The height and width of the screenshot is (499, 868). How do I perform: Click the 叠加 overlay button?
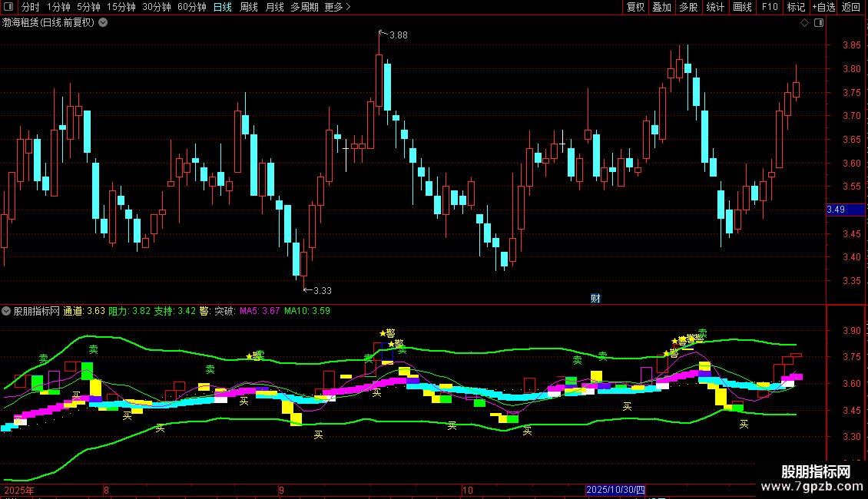point(661,8)
